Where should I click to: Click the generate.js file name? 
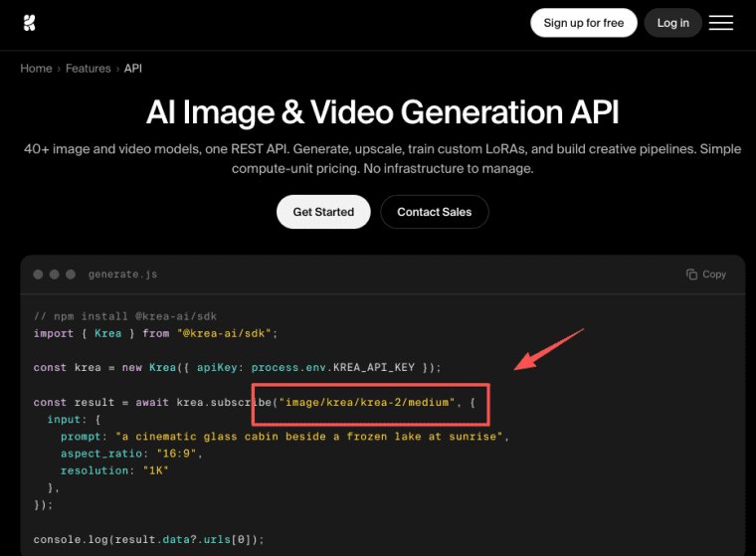click(x=123, y=275)
